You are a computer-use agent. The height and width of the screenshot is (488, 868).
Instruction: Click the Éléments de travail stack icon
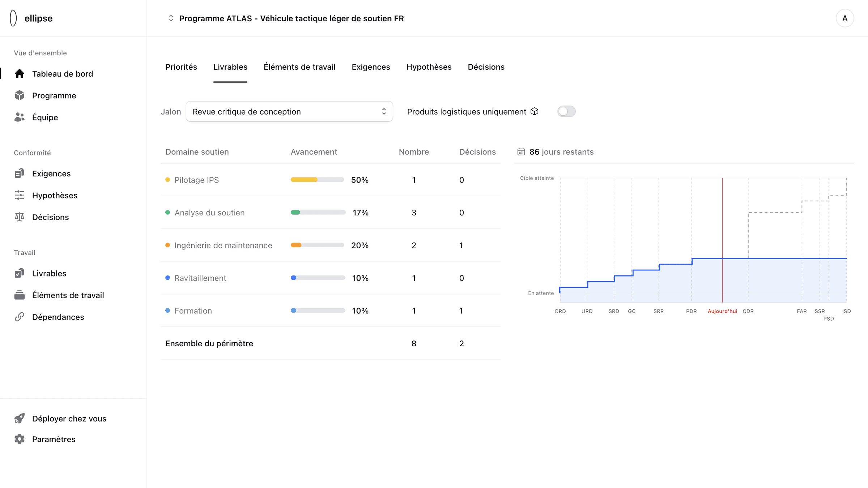pyautogui.click(x=20, y=295)
